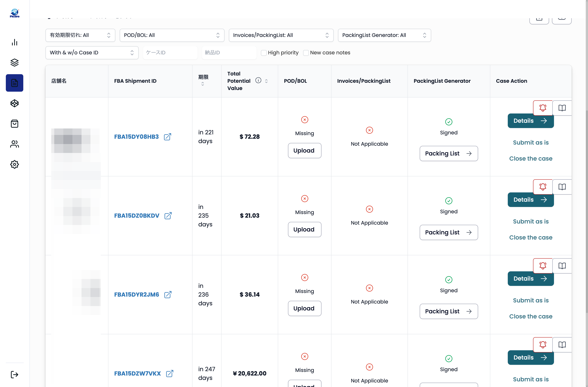Click the info icon for Total Potential Value
Viewport: 588px width, 387px height.
pos(258,80)
